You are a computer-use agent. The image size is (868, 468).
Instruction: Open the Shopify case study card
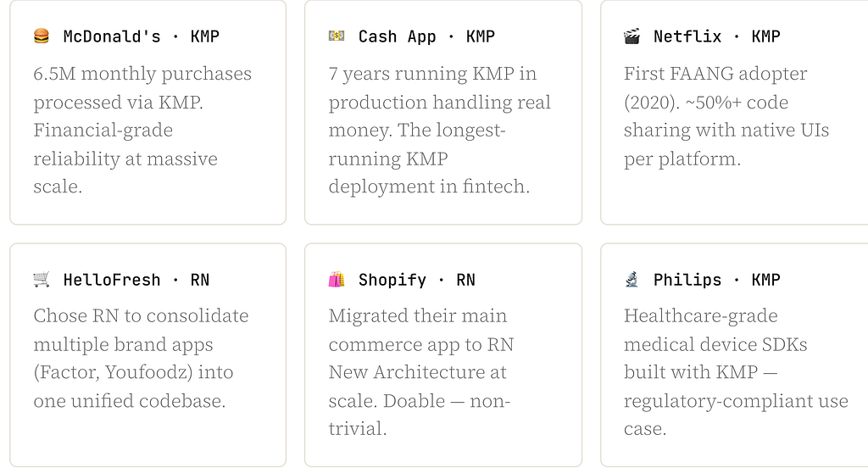tap(443, 355)
